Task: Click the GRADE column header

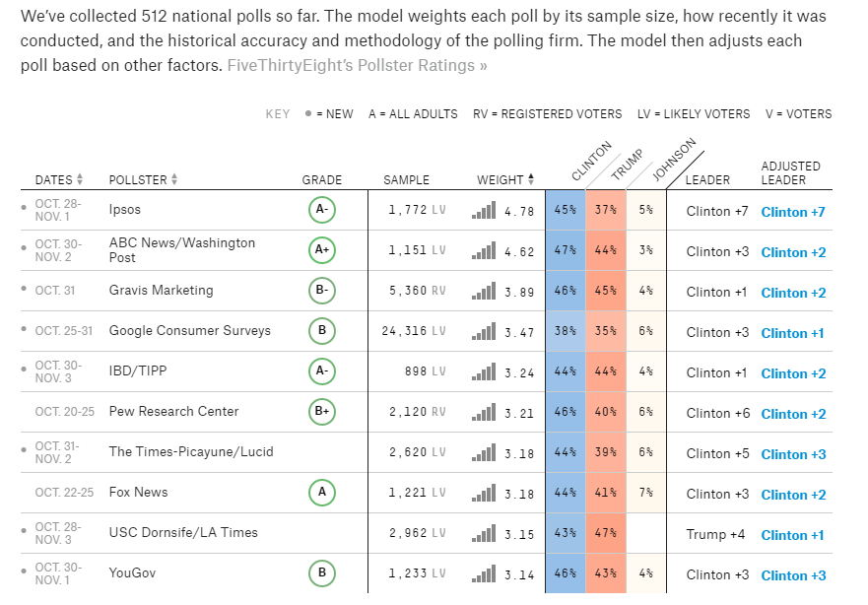Action: 322,179
